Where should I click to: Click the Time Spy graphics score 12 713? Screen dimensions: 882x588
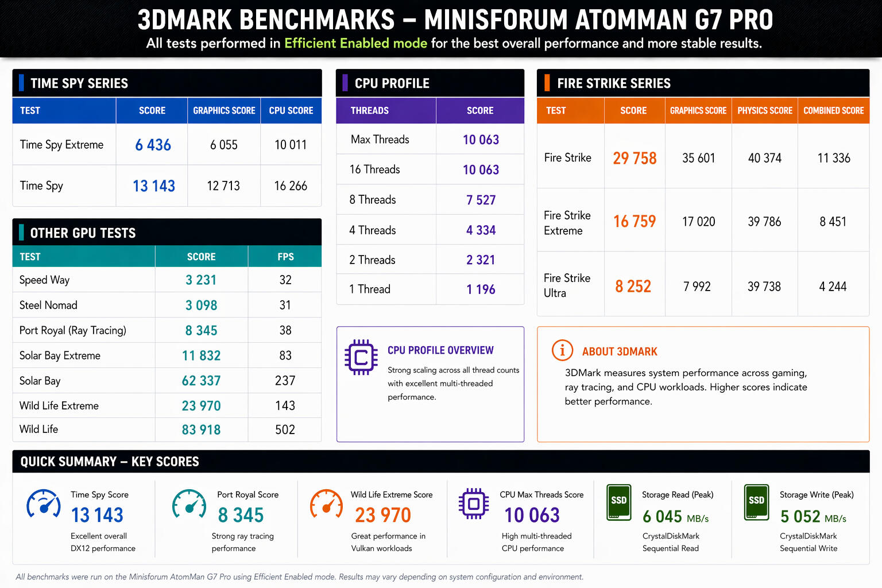[x=223, y=186]
